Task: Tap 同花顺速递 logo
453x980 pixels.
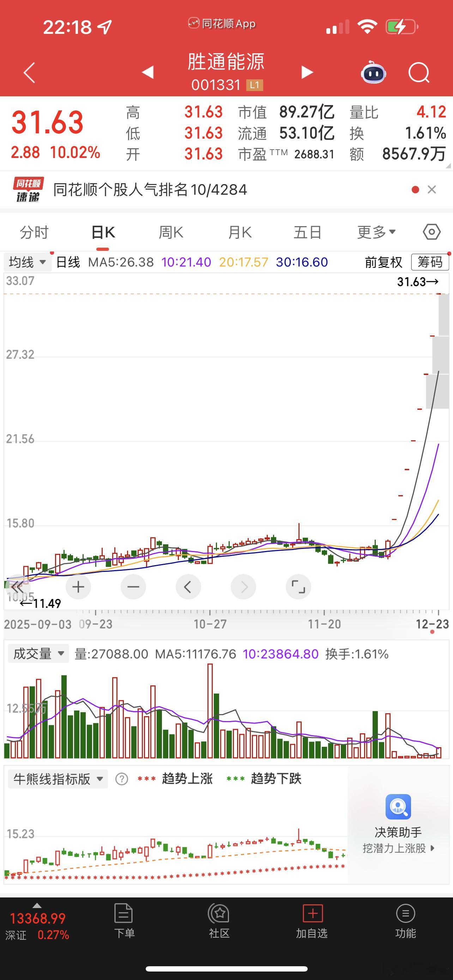Action: (28, 189)
